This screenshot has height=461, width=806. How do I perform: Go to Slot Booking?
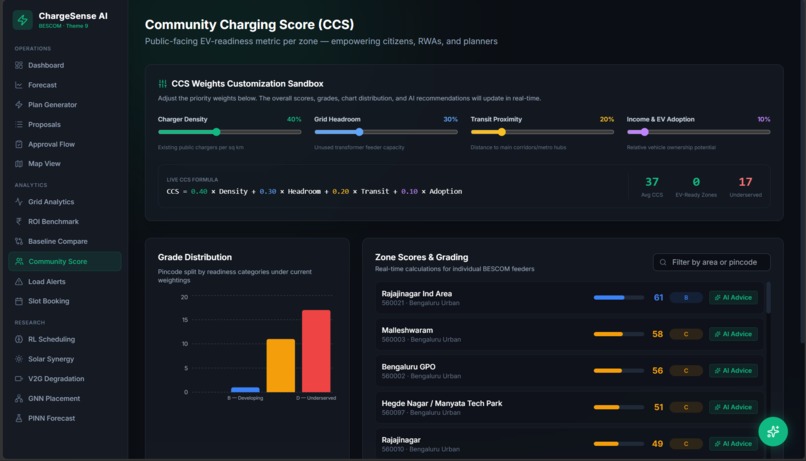(x=65, y=301)
